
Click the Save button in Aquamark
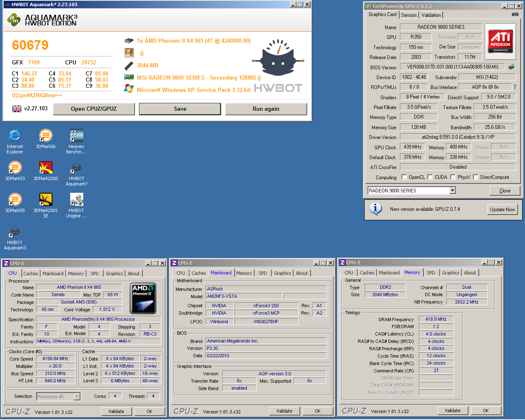click(x=180, y=109)
